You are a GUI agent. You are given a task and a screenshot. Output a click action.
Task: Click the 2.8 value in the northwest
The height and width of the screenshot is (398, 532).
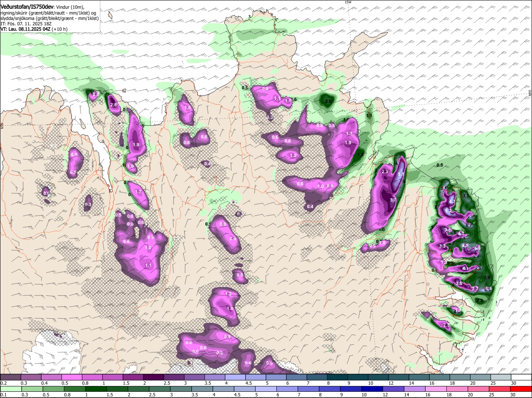coord(113,105)
